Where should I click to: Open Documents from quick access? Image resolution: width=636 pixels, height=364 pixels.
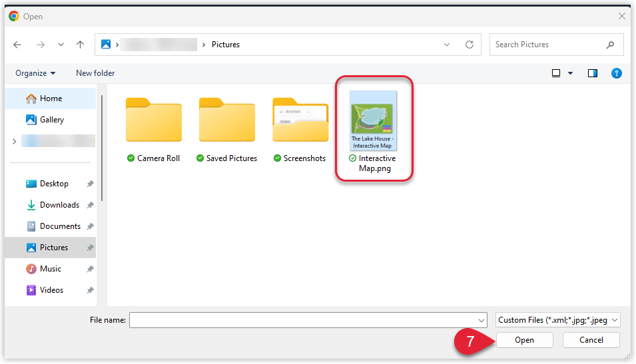[x=51, y=226]
